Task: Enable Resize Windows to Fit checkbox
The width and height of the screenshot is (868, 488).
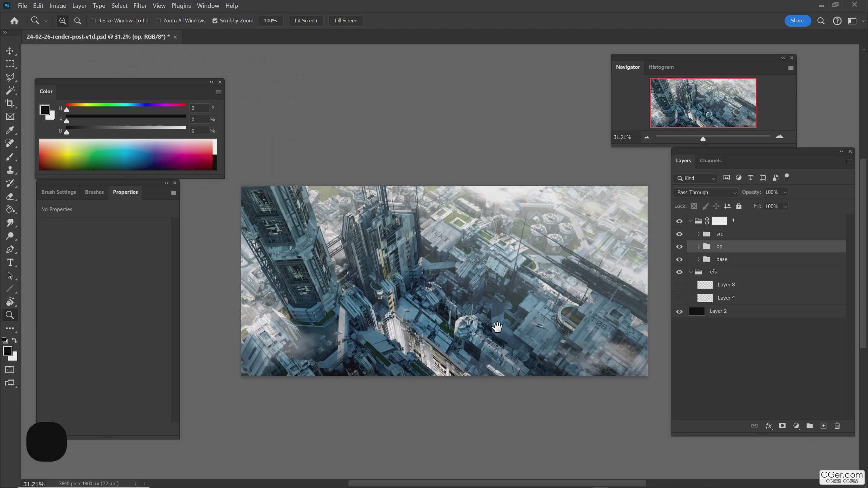Action: (93, 21)
